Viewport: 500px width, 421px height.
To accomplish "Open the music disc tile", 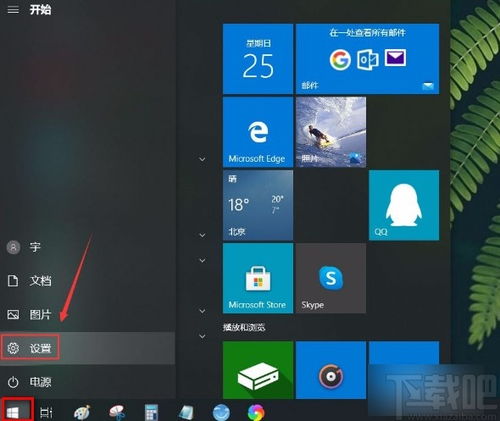I will click(331, 370).
